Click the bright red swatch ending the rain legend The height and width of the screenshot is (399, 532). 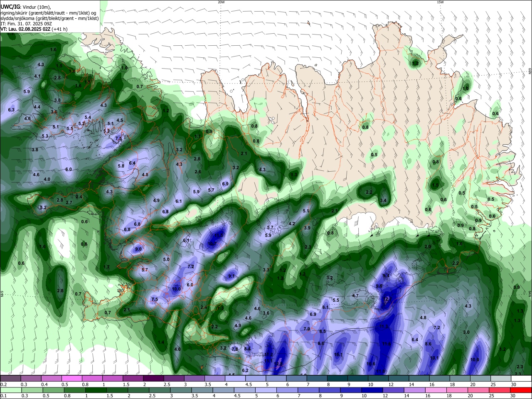(x=521, y=390)
